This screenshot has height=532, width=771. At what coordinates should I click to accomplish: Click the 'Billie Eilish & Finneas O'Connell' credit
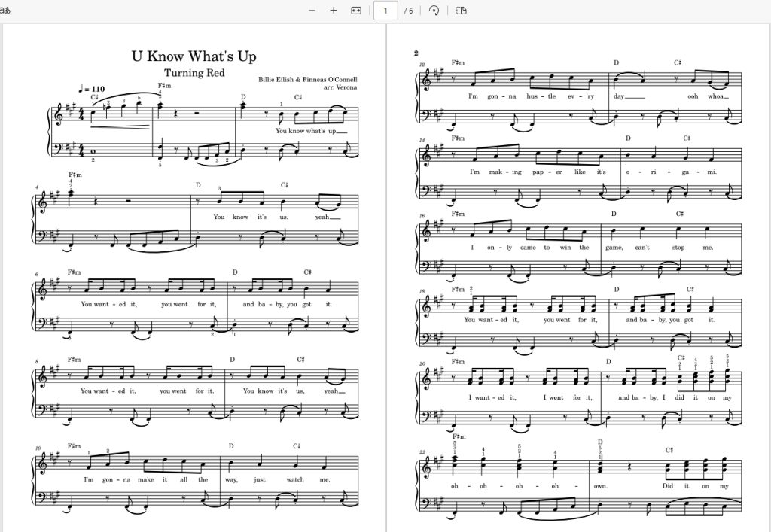308,79
